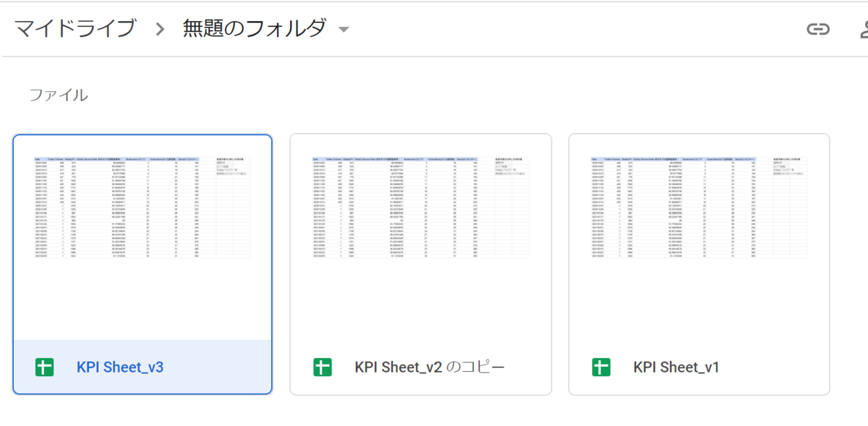Click the green Sheets icon on KPI Sheet_v3
The image size is (868, 426).
44,367
